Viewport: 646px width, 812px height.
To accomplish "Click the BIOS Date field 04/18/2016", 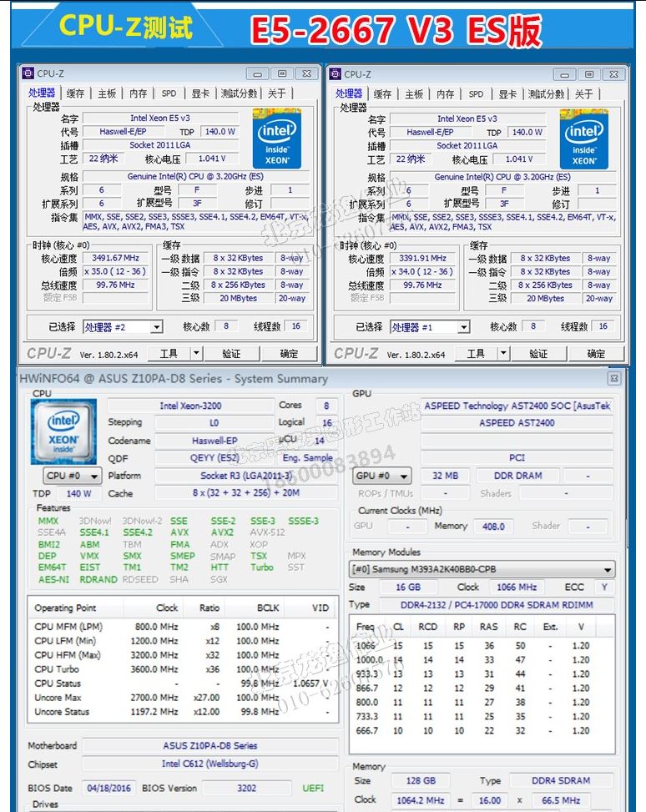I will coord(109,788).
